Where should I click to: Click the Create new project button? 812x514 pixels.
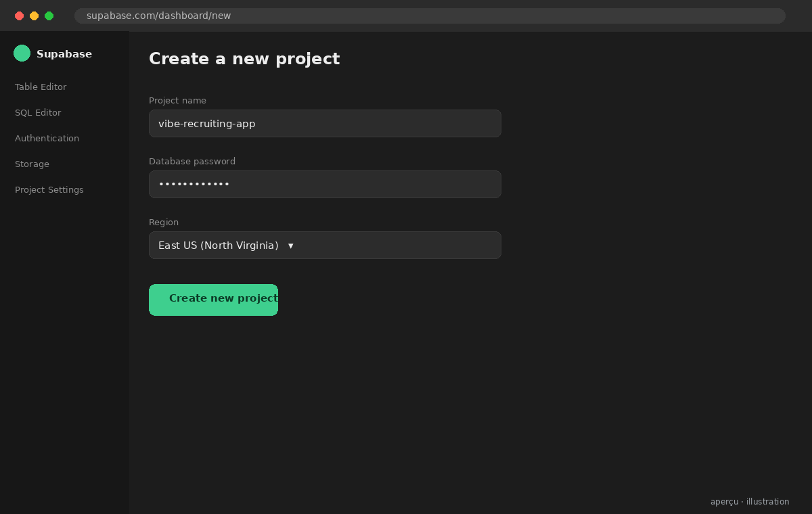point(213,300)
